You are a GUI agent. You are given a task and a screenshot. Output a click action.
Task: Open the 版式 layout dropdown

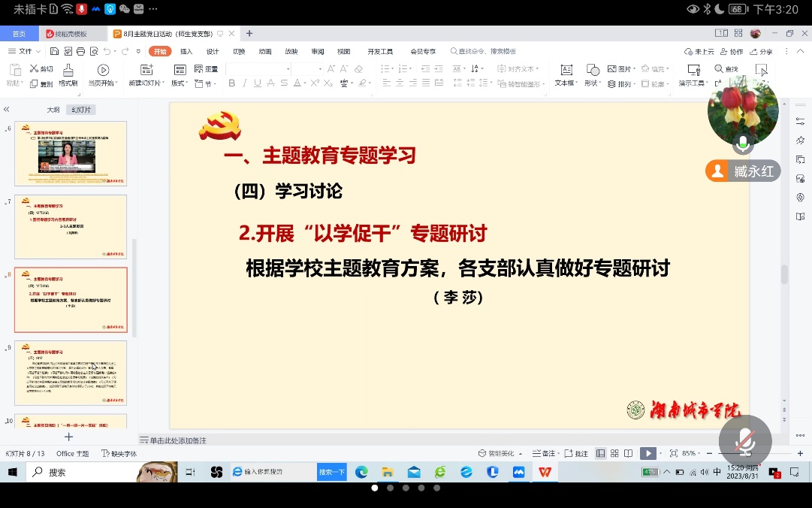pyautogui.click(x=180, y=81)
